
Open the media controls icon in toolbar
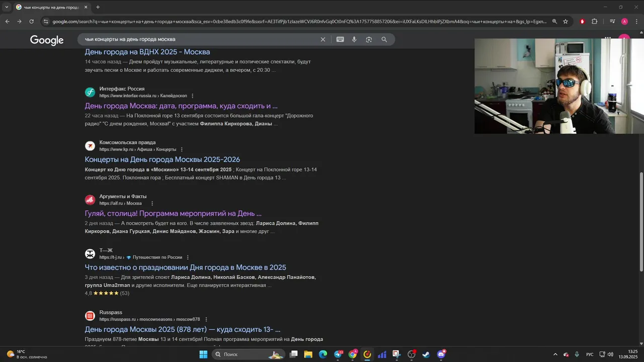point(612,22)
